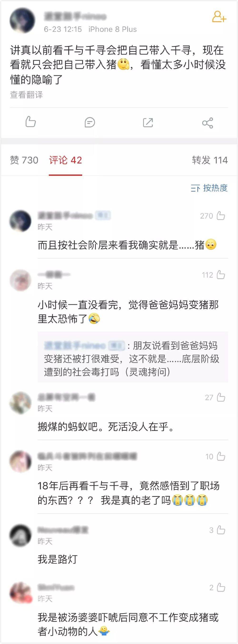The image size is (238, 644).
Task: Like the comment with 27 likes
Action: tap(221, 397)
